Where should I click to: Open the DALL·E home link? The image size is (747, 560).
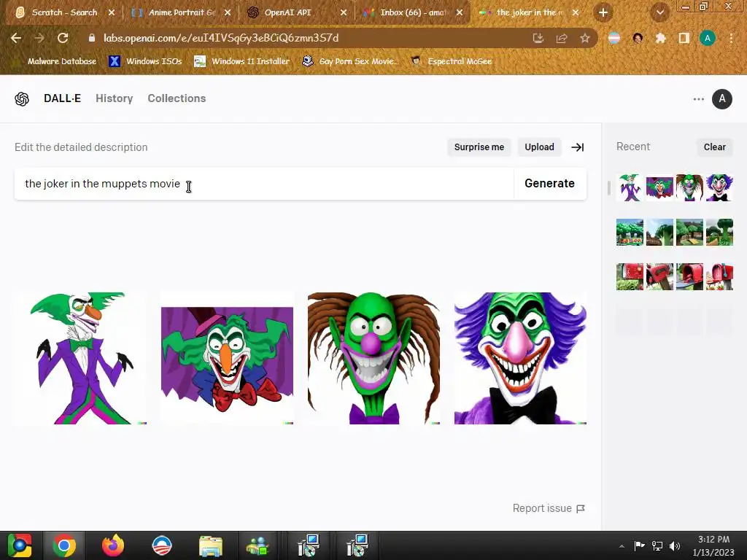pyautogui.click(x=63, y=98)
